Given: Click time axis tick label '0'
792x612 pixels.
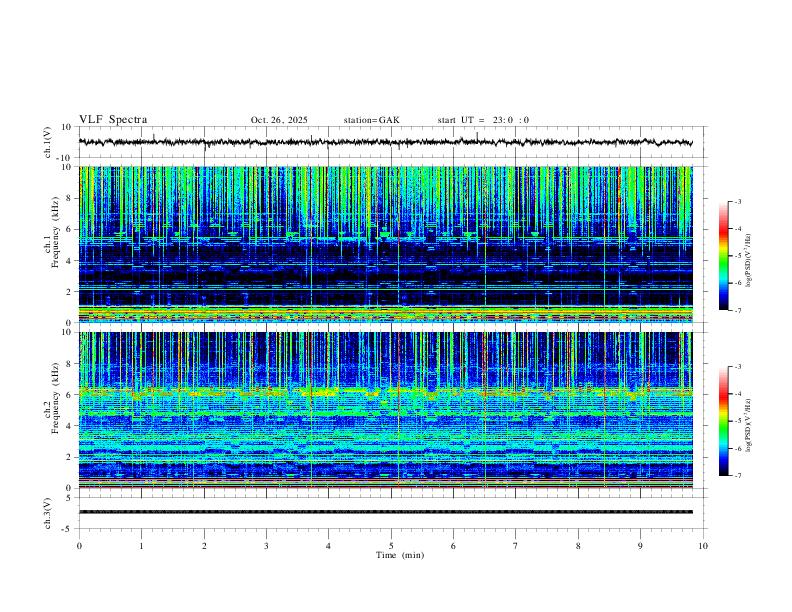Looking at the screenshot, I should point(79,546).
